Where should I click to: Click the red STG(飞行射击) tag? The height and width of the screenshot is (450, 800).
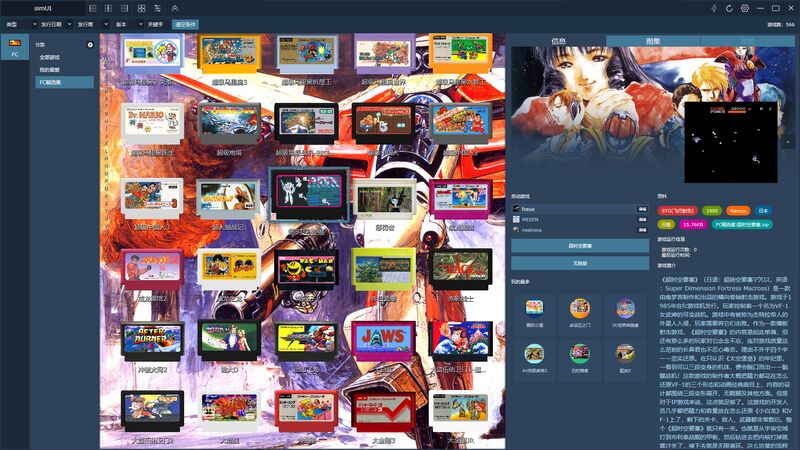click(x=676, y=211)
